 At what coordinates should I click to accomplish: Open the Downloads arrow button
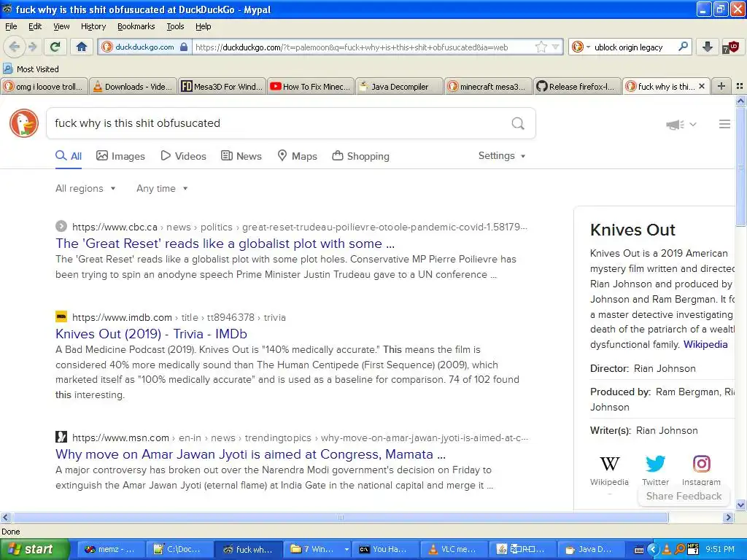pyautogui.click(x=708, y=47)
